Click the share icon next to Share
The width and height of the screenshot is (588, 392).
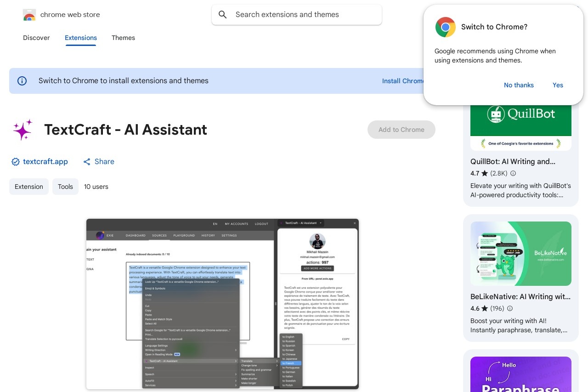coord(87,162)
